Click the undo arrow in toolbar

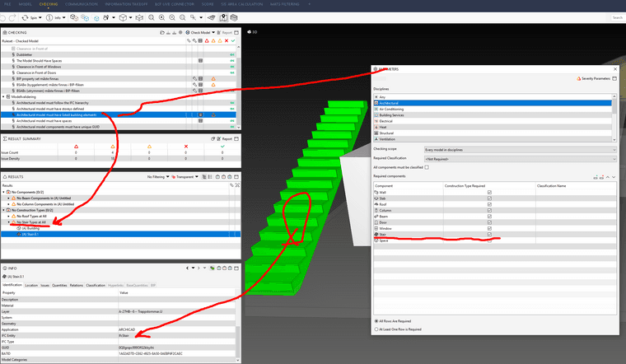pos(3,17)
